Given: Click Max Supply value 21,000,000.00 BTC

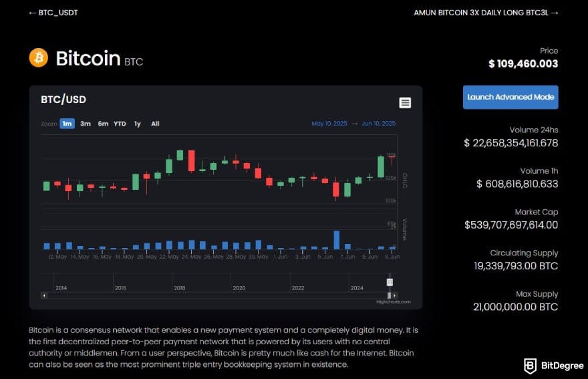Looking at the screenshot, I should point(516,307).
